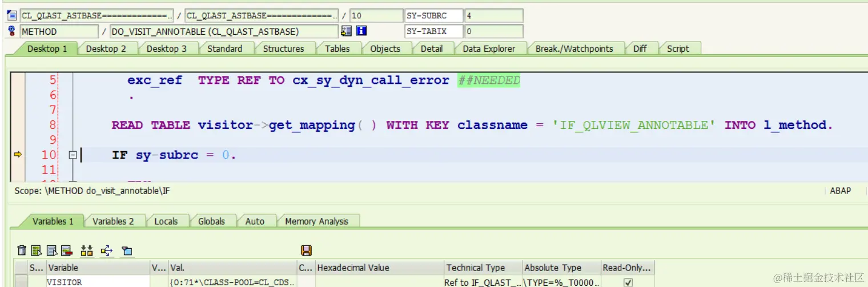Click the METHOD event type field
Screen dimensions: 868x287
(59, 31)
